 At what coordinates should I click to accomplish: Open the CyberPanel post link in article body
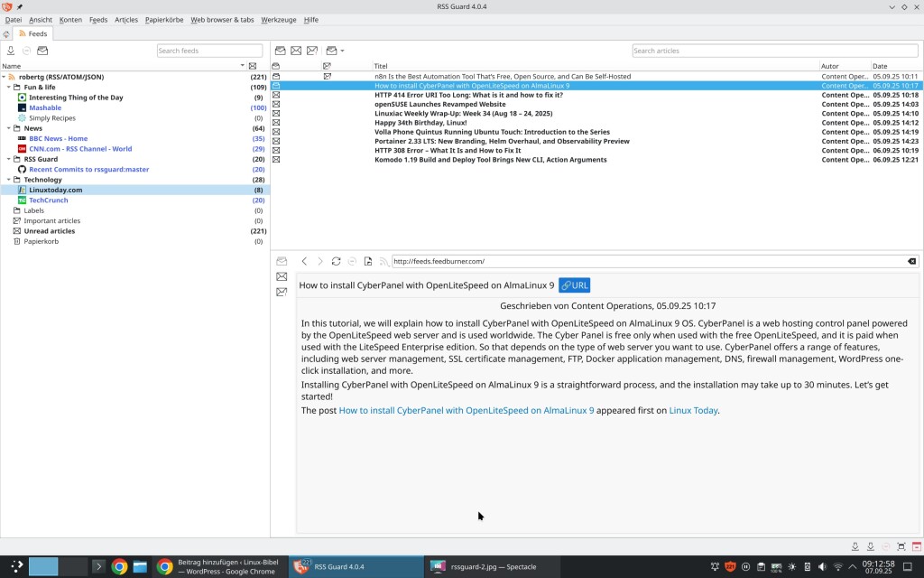pos(467,411)
